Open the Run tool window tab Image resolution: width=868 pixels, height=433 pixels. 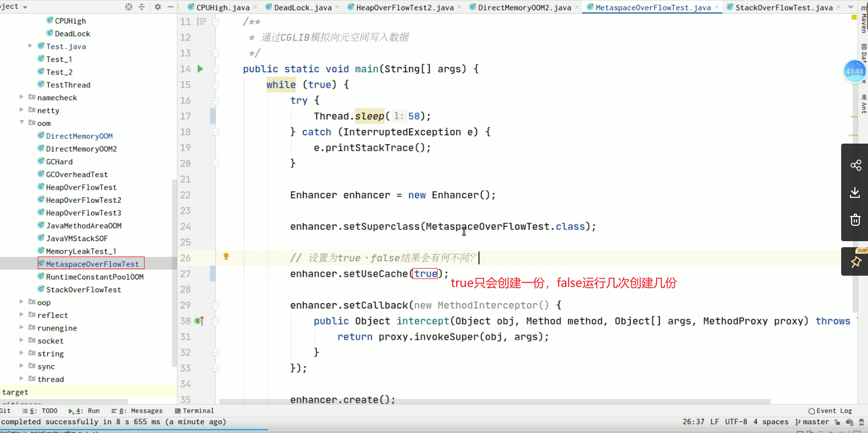click(84, 411)
